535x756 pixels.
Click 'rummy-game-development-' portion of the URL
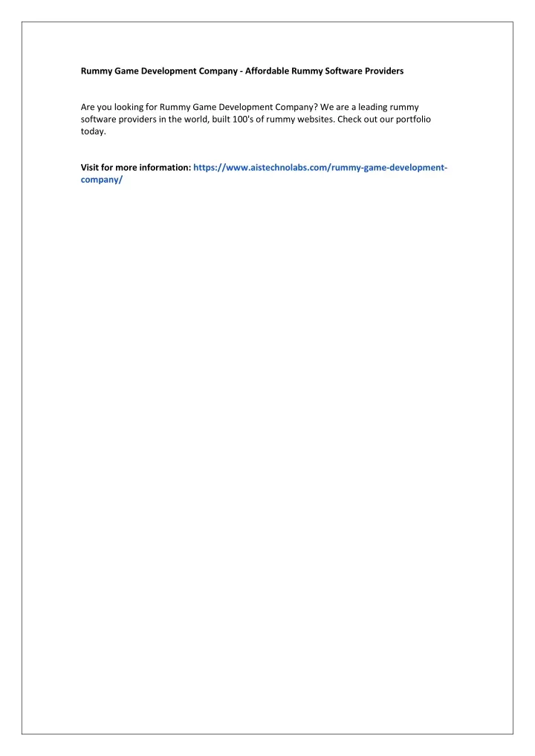tap(390, 168)
